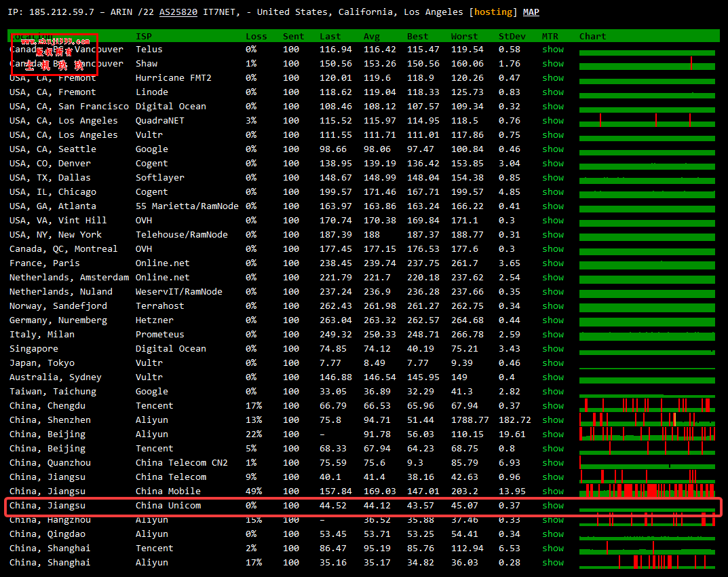Viewport: 728px width, 577px height.
Task: Show MTR for Vint Hill OVH
Action: pyautogui.click(x=553, y=220)
